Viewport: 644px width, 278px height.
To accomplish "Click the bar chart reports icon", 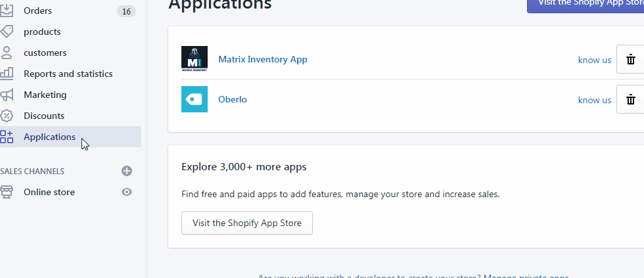I will 6,74.
